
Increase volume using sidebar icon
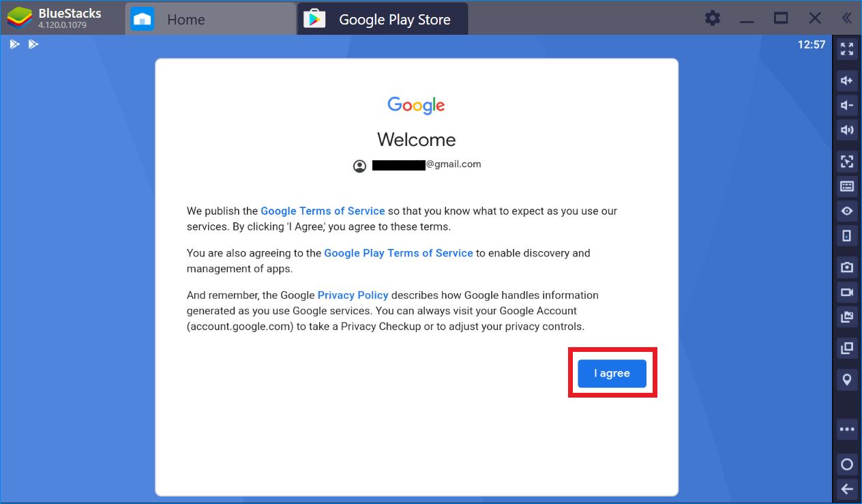pos(847,80)
